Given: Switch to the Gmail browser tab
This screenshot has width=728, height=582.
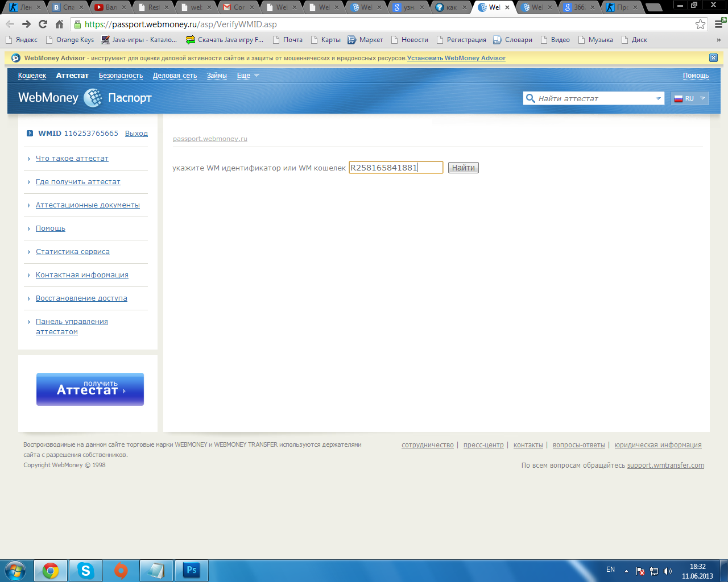Looking at the screenshot, I should pos(238,7).
